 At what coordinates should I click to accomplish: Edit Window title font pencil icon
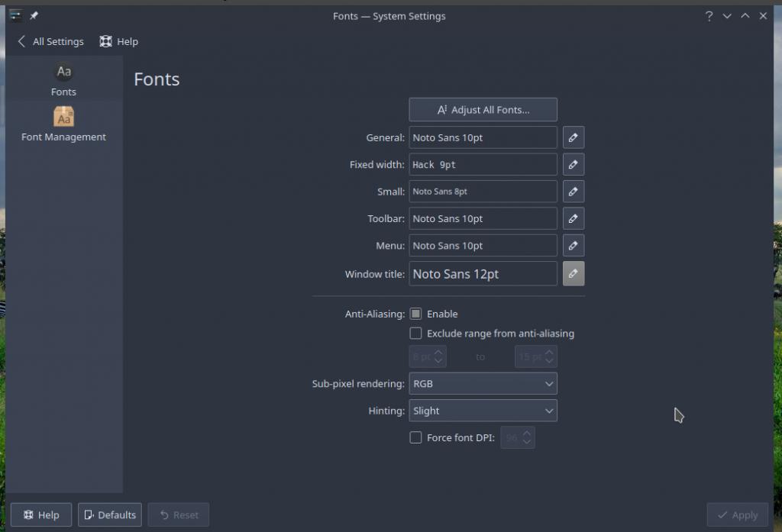pos(573,274)
